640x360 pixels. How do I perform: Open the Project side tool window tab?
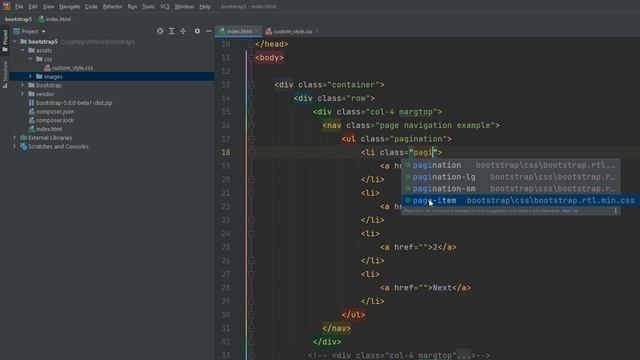coord(5,40)
